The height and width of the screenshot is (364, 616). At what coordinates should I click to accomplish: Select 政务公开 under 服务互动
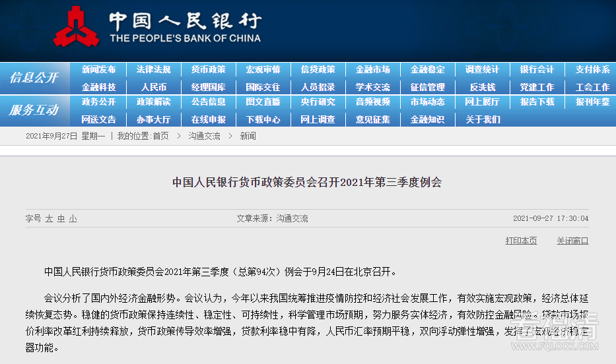98,102
